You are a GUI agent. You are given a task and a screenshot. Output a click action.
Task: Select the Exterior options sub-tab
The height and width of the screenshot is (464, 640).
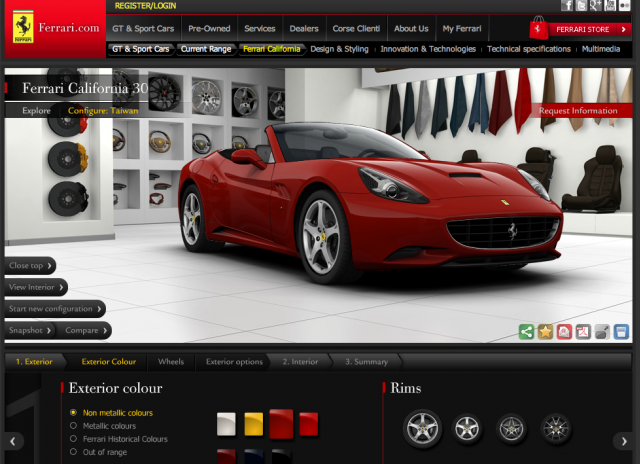pyautogui.click(x=234, y=362)
